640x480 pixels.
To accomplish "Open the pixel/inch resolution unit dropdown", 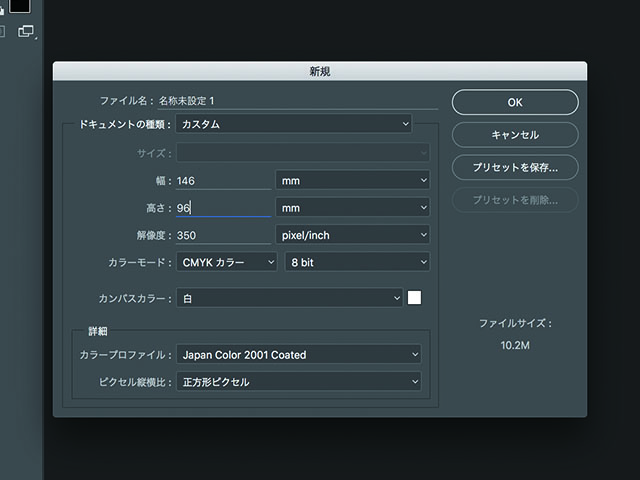I will pyautogui.click(x=353, y=235).
